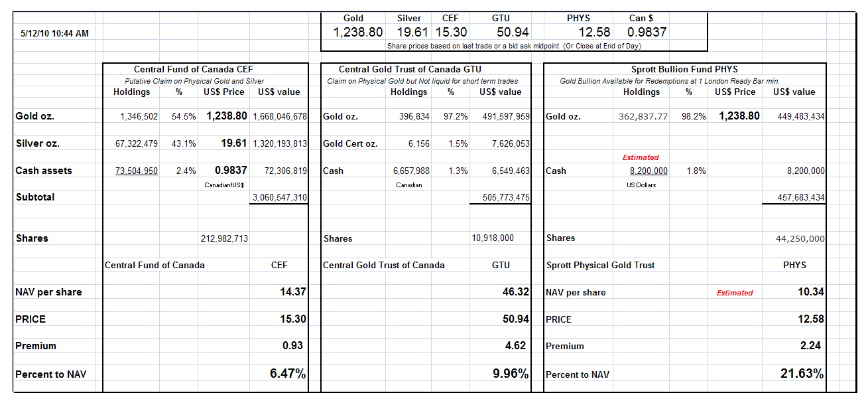Select the GTU price 50.94 header value
The height and width of the screenshot is (401, 868).
pos(513,32)
